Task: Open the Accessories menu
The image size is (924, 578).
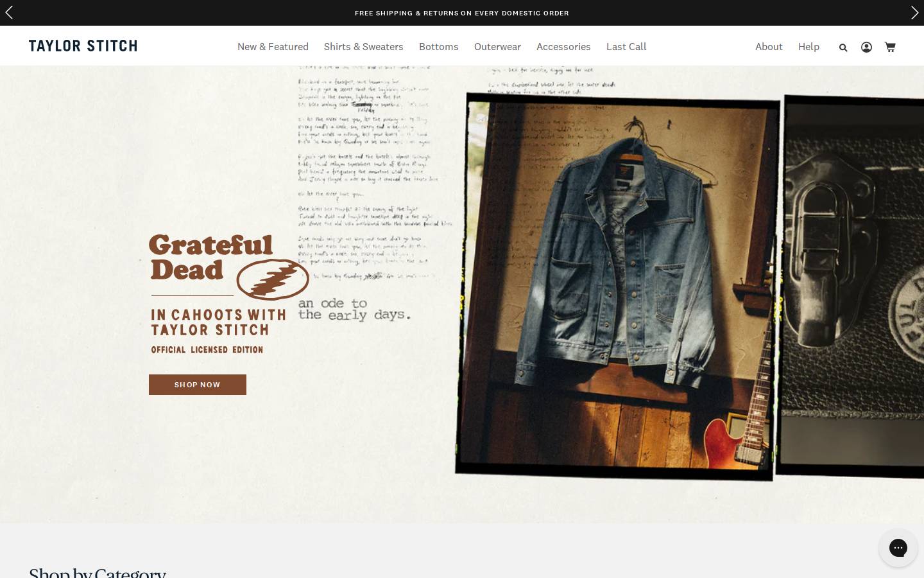Action: pyautogui.click(x=563, y=46)
